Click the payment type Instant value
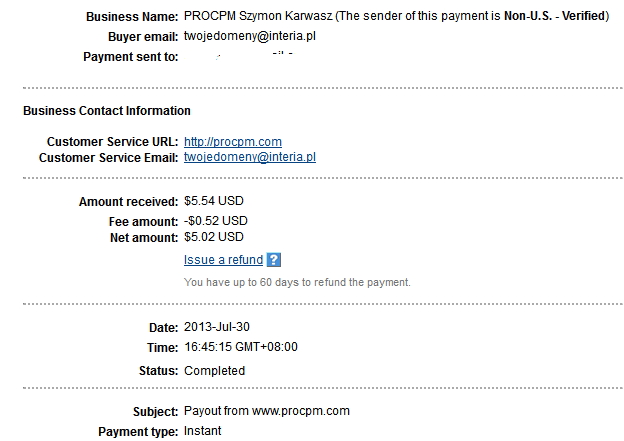This screenshot has height=441, width=624. [203, 431]
